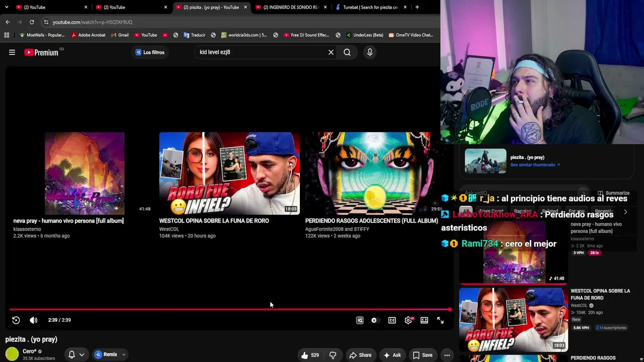Click See similar thumbnails link
This screenshot has height=362, width=644.
point(535,165)
